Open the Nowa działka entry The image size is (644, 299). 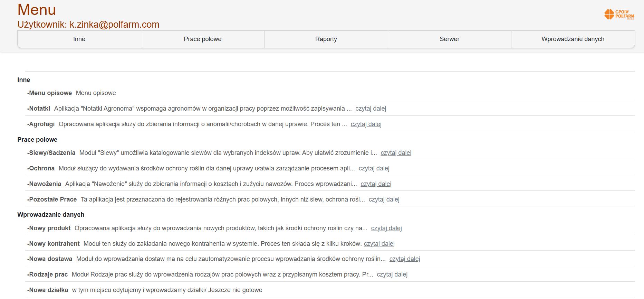pos(48,290)
